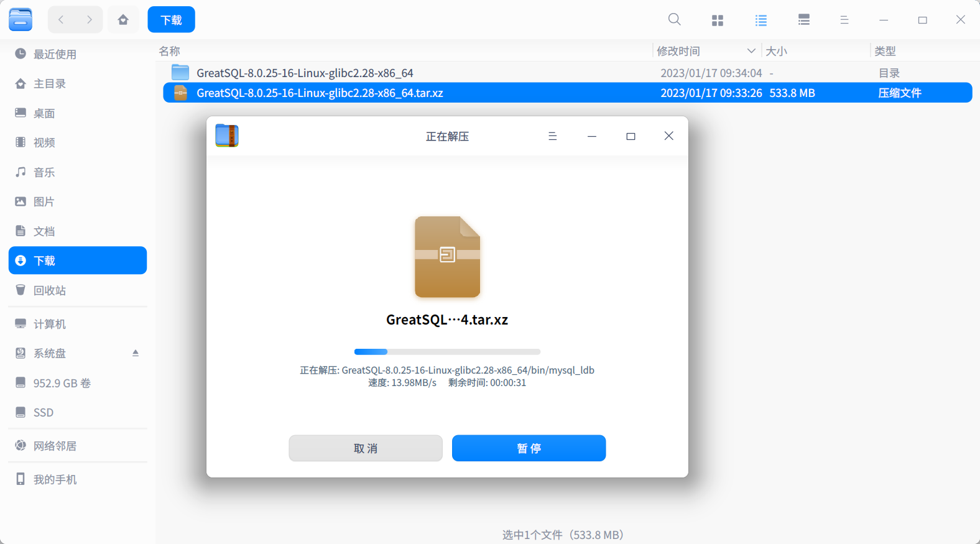Open 网络邻居 in sidebar
Image resolution: width=980 pixels, height=544 pixels.
click(x=78, y=446)
